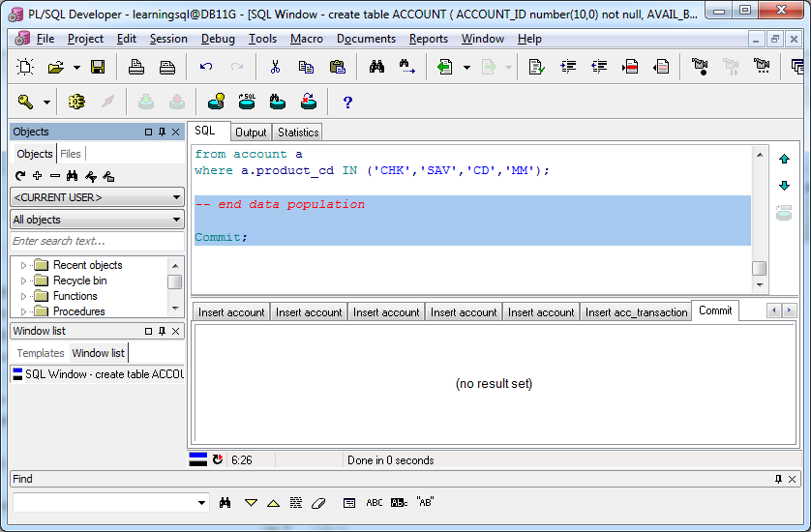Click the Find binoculars toolbar icon
811x532 pixels.
coord(376,66)
